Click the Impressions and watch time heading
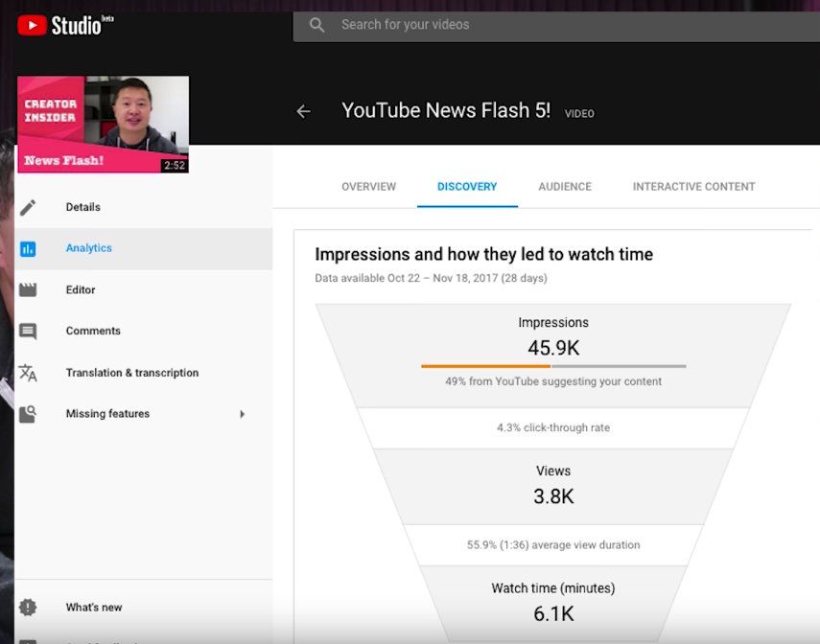 point(483,254)
